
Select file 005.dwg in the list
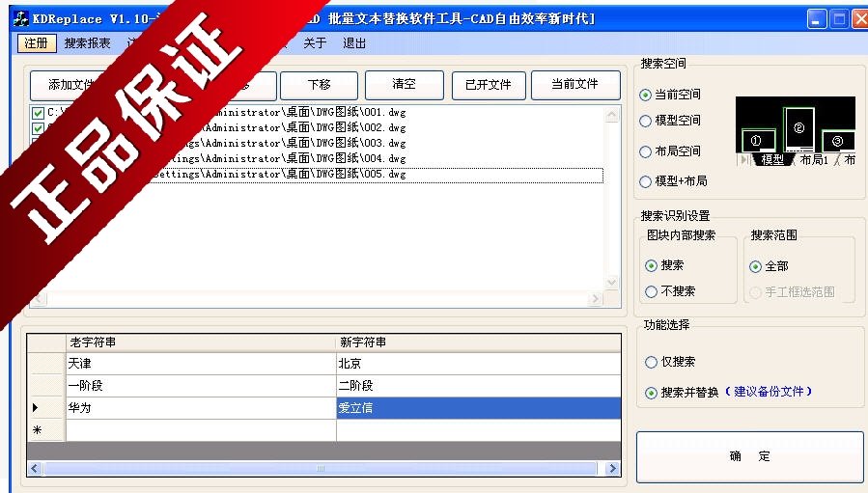[319, 175]
